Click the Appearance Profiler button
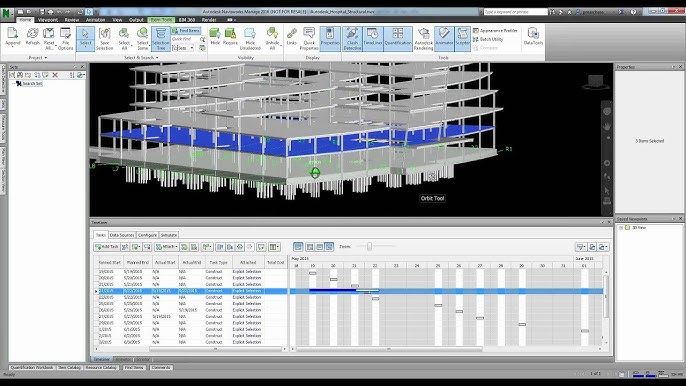Screen dimensions: 686x386 [495, 31]
